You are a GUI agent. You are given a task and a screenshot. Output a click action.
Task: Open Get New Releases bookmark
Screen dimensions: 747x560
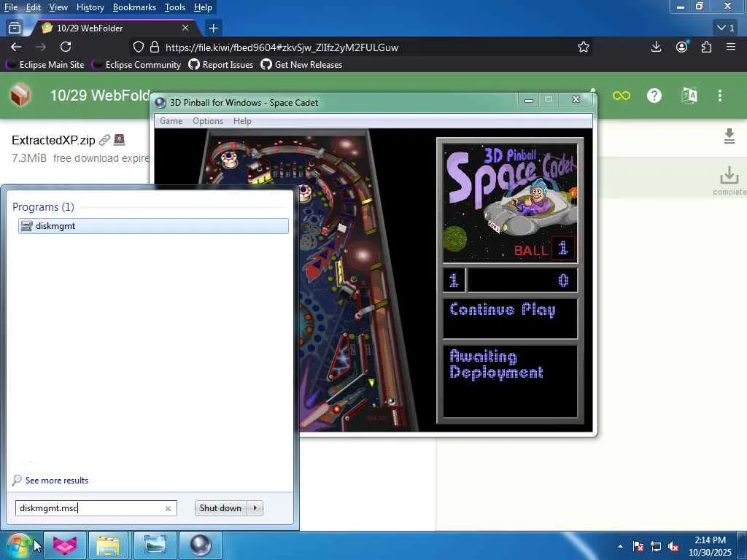click(301, 65)
